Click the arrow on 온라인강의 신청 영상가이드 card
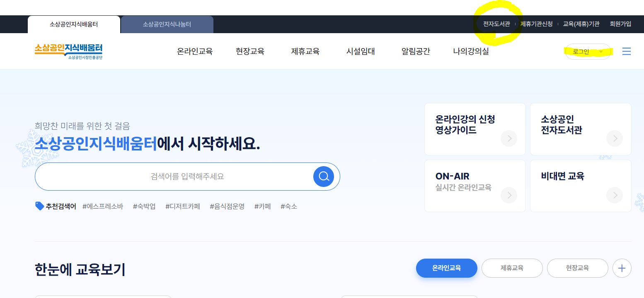Image resolution: width=644 pixels, height=298 pixels. [x=509, y=138]
